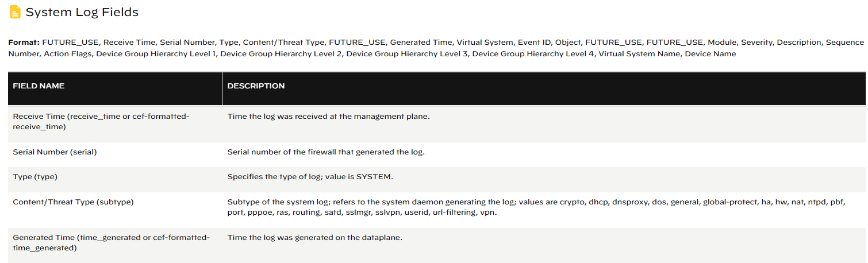Click the yellow document icon beside the heading

pos(16,11)
